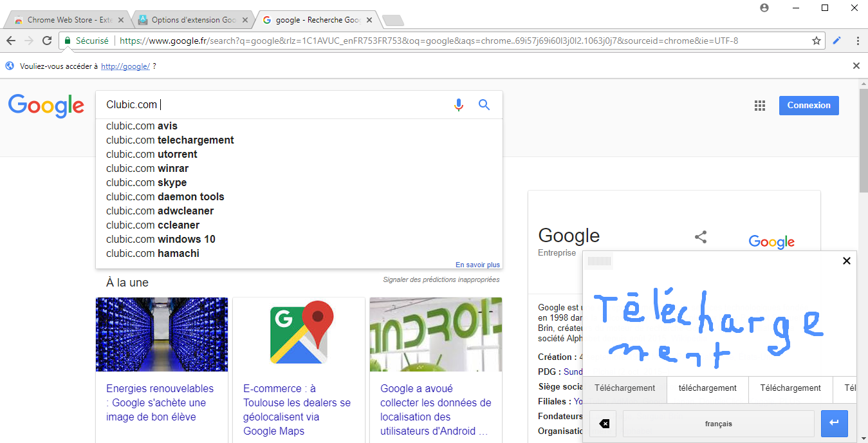Click the blue magnifier search icon
The height and width of the screenshot is (443, 868).
(485, 105)
